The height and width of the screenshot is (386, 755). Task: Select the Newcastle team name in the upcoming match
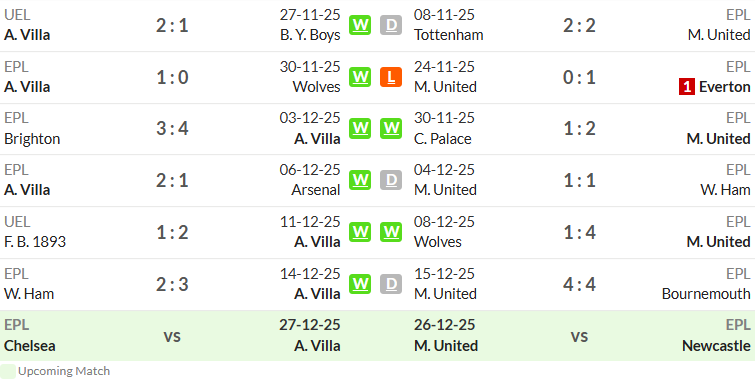pos(716,346)
